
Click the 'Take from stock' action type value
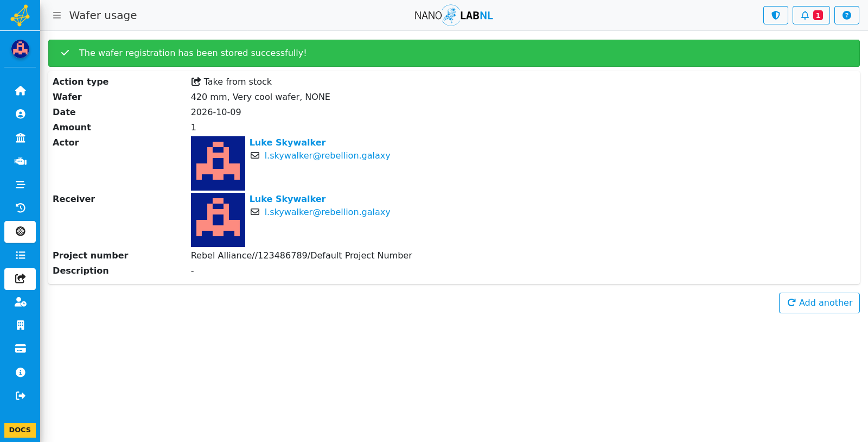click(232, 81)
